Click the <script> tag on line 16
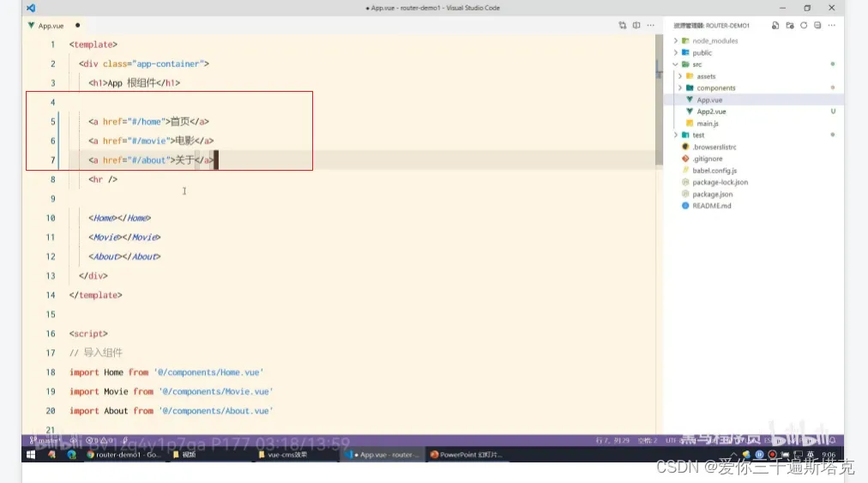This screenshot has width=868, height=483. pos(88,334)
